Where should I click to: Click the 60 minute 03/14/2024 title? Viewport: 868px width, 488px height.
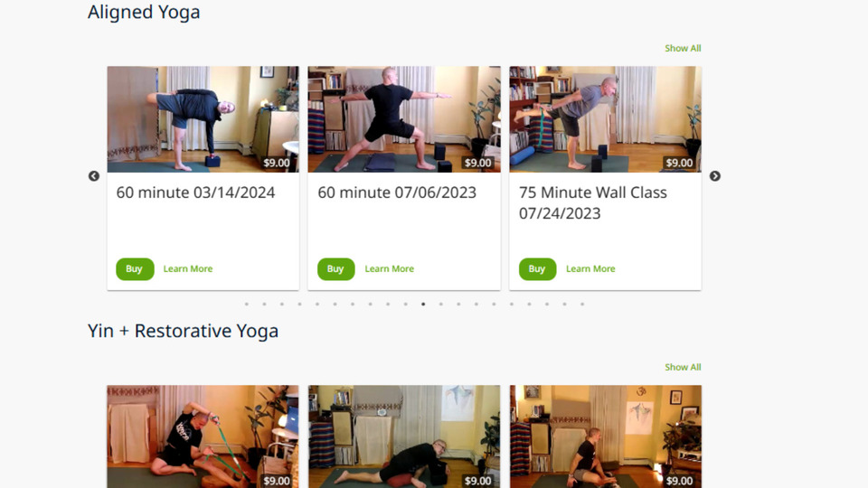[195, 192]
